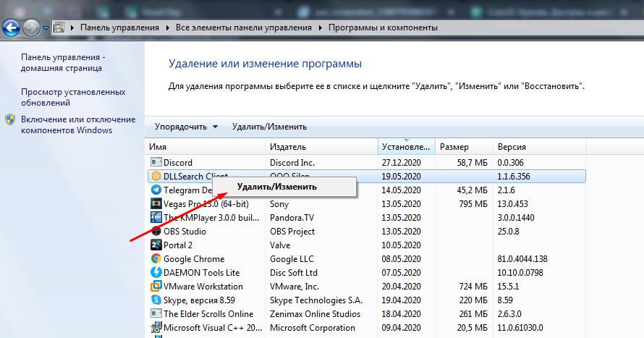This screenshot has width=644, height=338.
Task: Click The Elder Scrolls Online icon
Action: (x=156, y=314)
